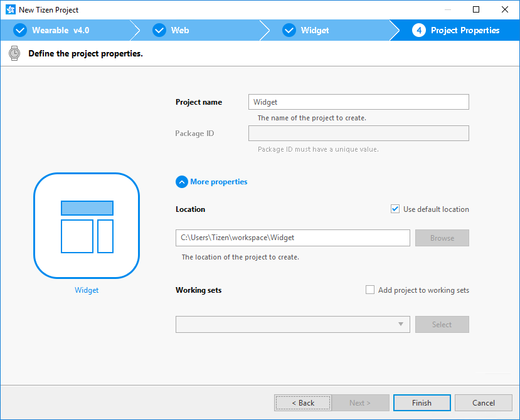Enable Add project to working sets
The height and width of the screenshot is (420, 520).
point(370,290)
